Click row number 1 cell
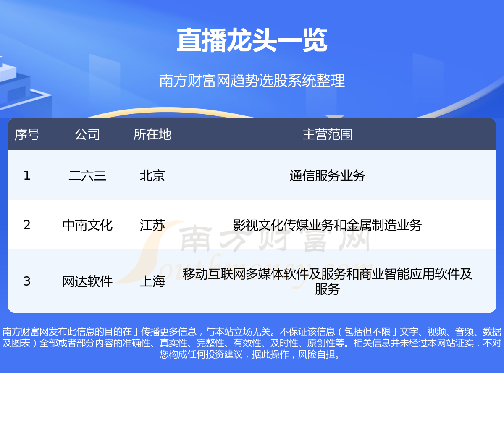The height and width of the screenshot is (441, 504). (27, 175)
